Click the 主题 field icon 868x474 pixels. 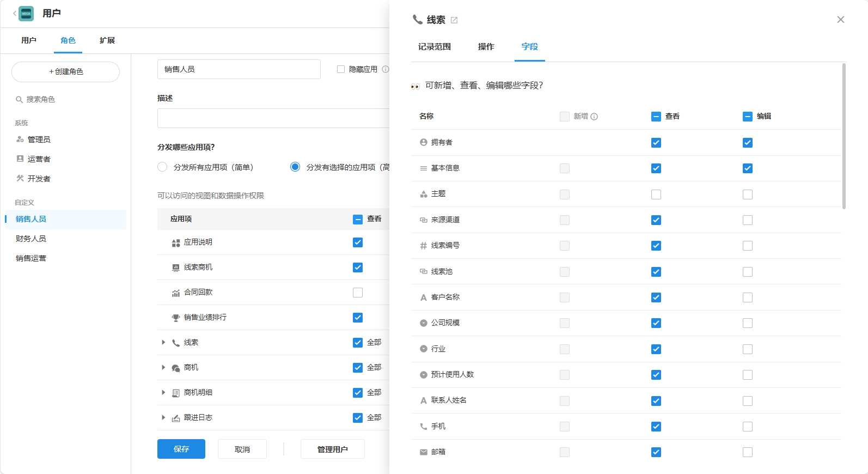coord(424,194)
